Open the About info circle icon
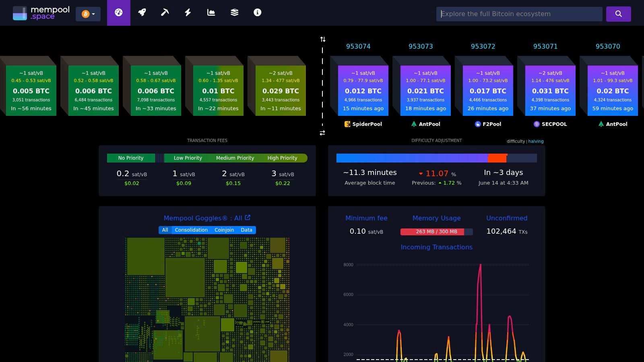Screen dimensions: 644x362 (x=258, y=12)
